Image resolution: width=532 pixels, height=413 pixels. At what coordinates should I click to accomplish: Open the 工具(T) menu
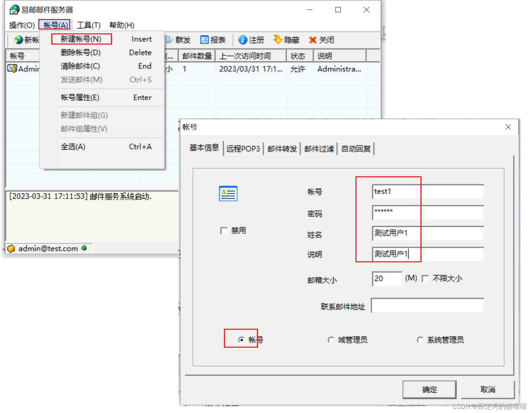coord(88,25)
